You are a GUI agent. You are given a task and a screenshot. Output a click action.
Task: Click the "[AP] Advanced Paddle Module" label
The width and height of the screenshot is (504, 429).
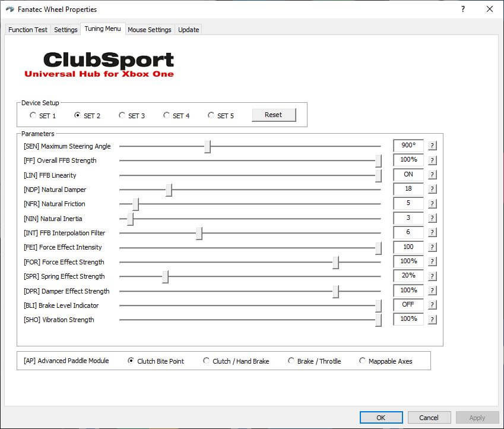point(66,361)
